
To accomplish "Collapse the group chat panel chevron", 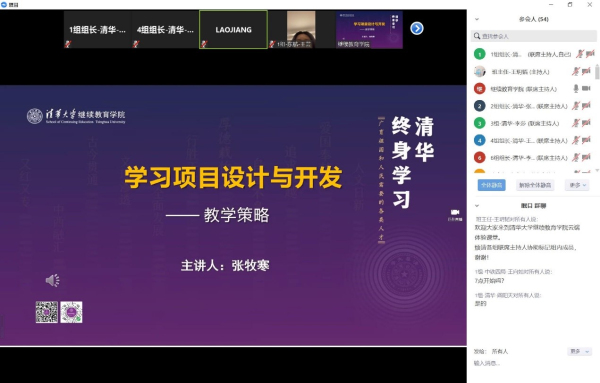I will coord(477,206).
